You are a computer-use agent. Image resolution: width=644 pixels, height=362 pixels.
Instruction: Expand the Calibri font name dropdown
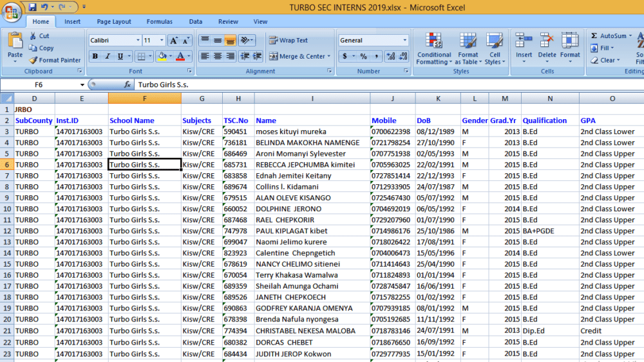[138, 41]
